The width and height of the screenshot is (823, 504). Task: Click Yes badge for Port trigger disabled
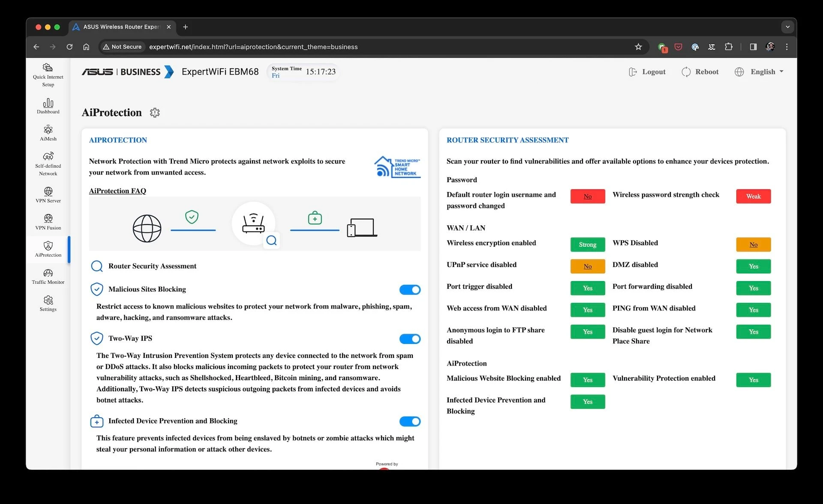(588, 288)
